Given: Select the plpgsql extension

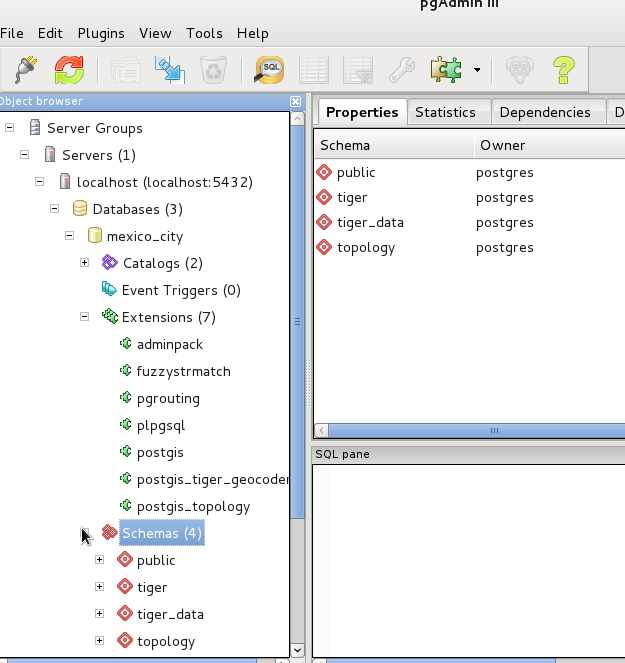Looking at the screenshot, I should [x=161, y=425].
